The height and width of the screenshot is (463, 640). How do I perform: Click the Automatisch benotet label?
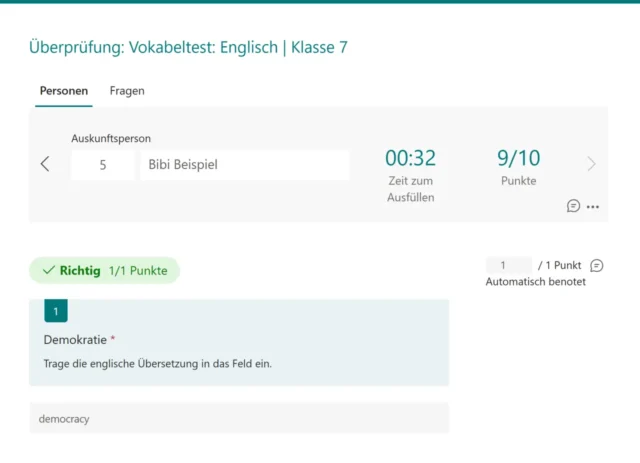point(535,282)
